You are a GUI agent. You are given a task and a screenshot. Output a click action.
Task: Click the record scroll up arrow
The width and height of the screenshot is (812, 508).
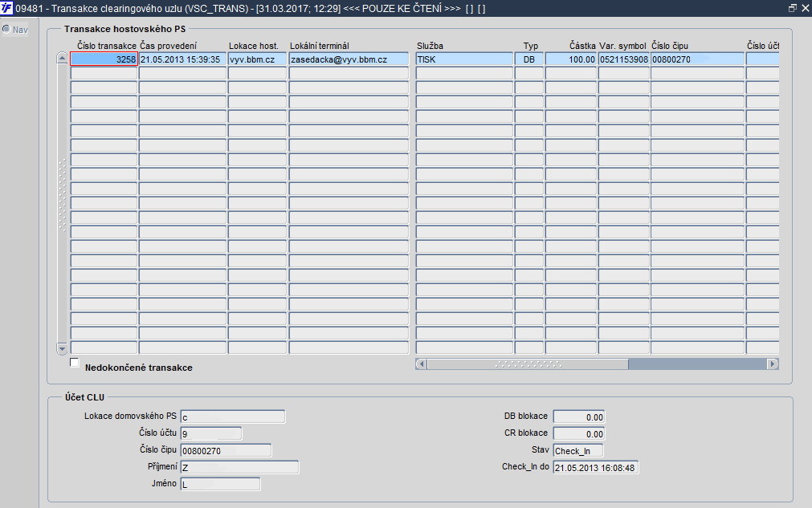[x=62, y=58]
